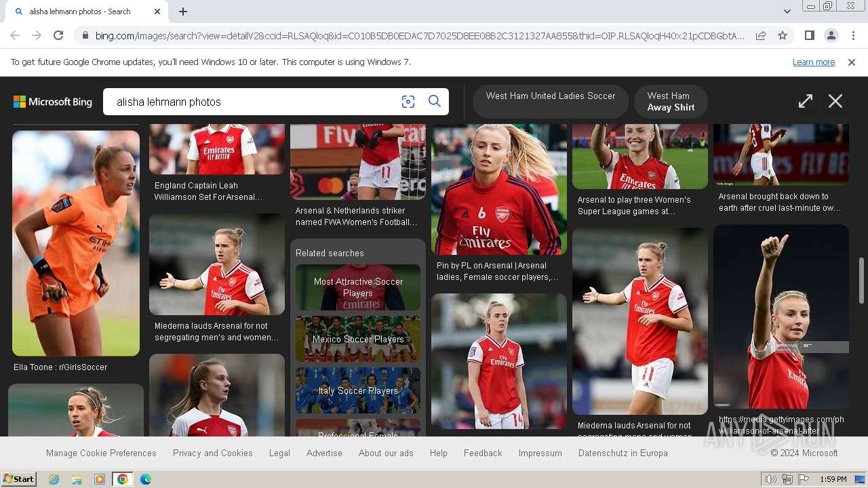Open the Impressum footer link
868x488 pixels.
click(x=540, y=453)
